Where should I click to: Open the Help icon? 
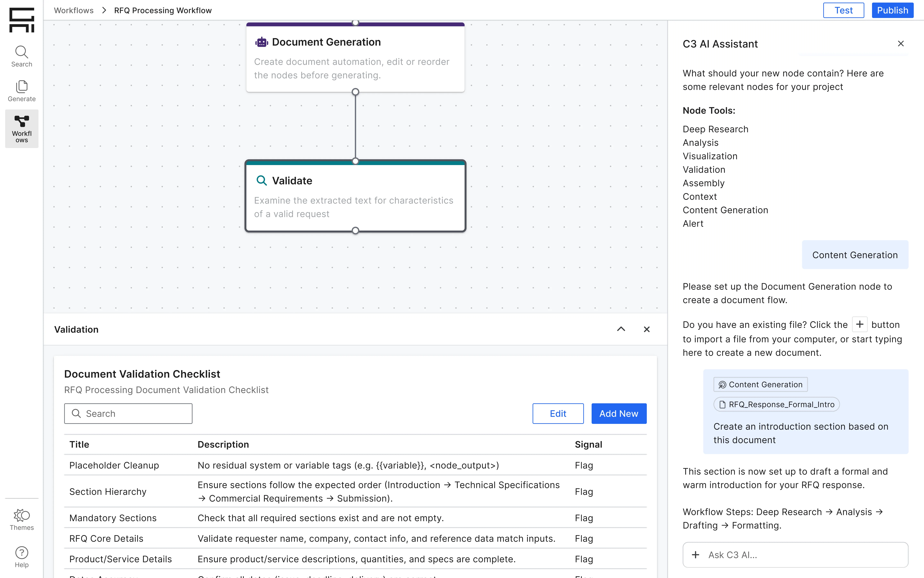[x=22, y=557]
